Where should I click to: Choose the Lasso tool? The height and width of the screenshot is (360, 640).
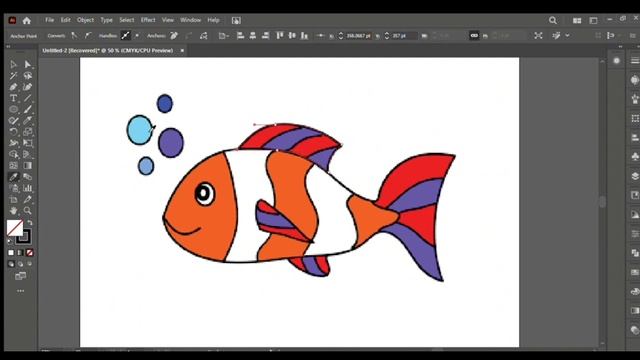[x=27, y=76]
